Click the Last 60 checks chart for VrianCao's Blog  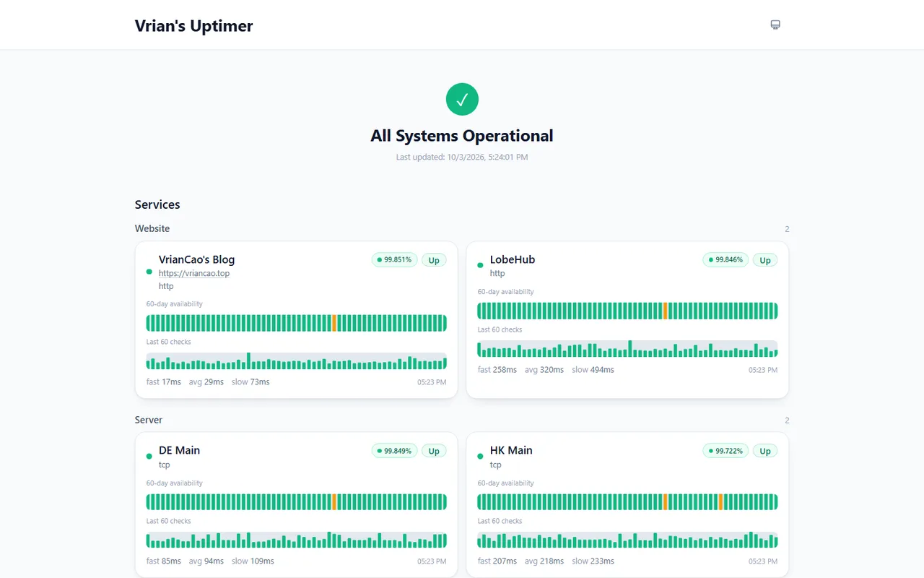coord(297,361)
